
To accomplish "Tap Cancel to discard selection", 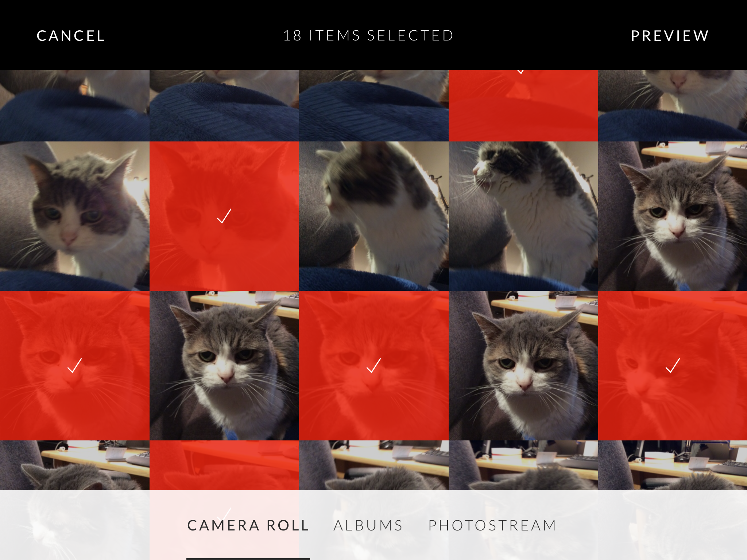I will [x=71, y=36].
